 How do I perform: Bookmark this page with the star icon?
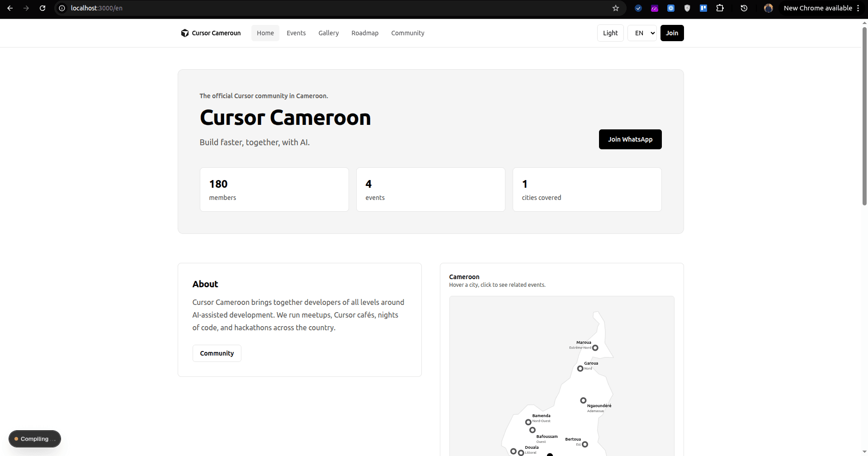[616, 8]
